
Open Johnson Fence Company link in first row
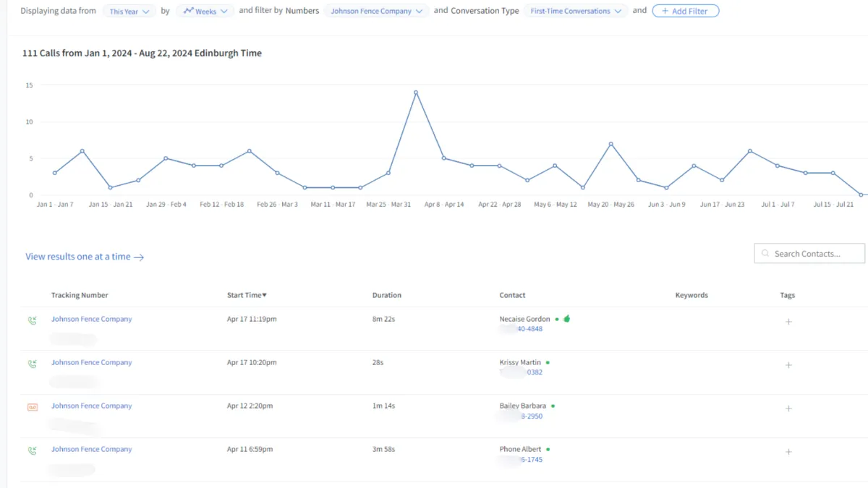coord(91,319)
